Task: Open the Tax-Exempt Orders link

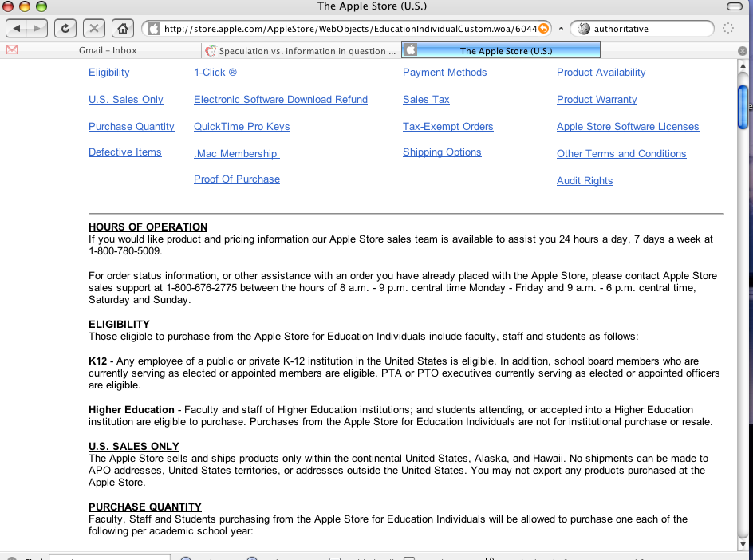Action: click(448, 127)
